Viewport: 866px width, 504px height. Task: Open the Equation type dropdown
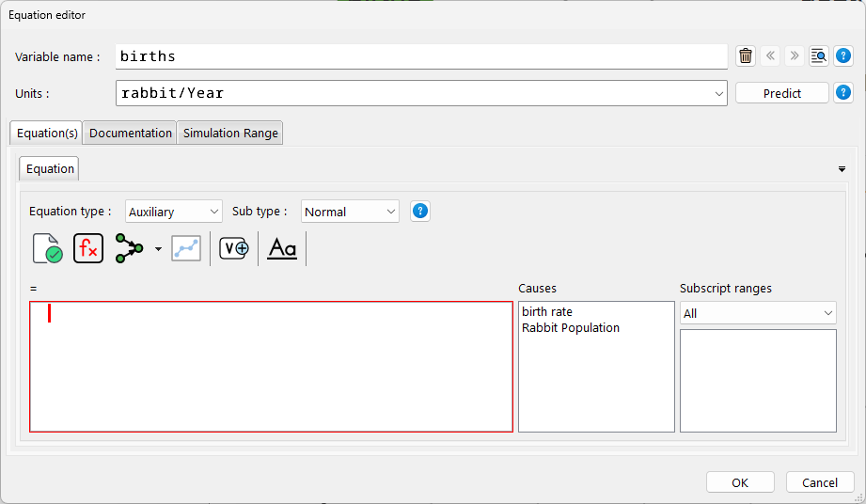click(173, 212)
